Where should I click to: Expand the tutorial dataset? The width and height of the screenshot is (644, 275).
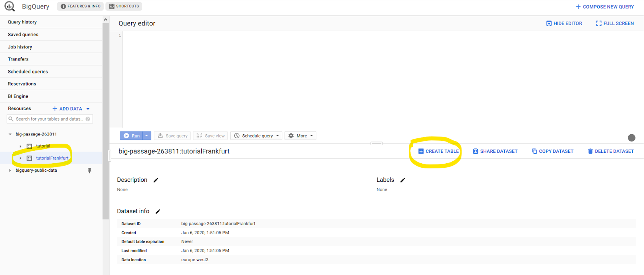tap(20, 146)
